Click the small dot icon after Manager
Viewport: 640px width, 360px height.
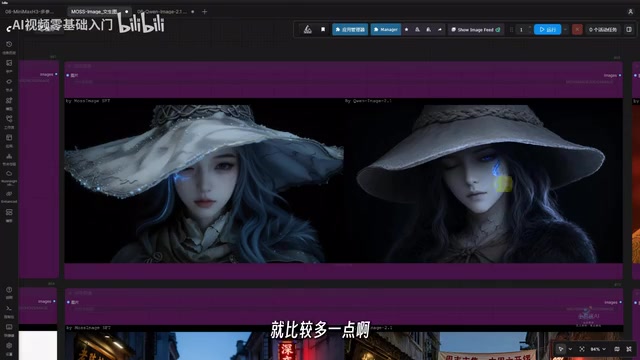pyautogui.click(x=406, y=29)
